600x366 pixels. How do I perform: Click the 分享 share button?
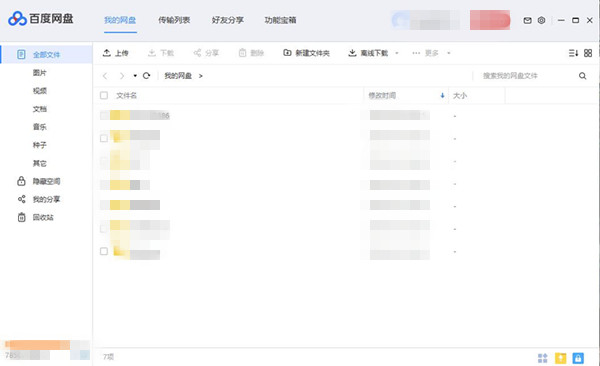206,53
